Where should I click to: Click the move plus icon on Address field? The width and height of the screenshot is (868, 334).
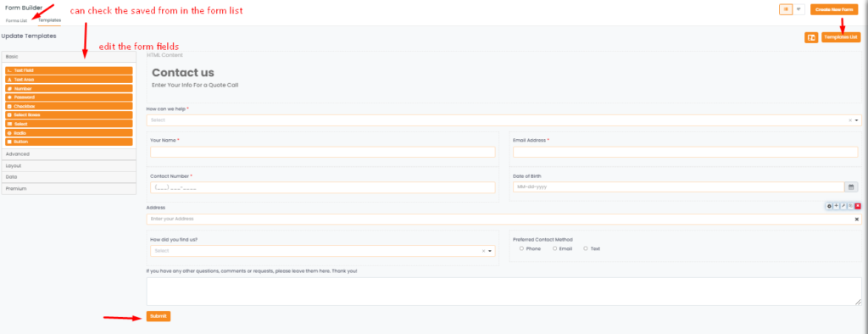point(837,206)
